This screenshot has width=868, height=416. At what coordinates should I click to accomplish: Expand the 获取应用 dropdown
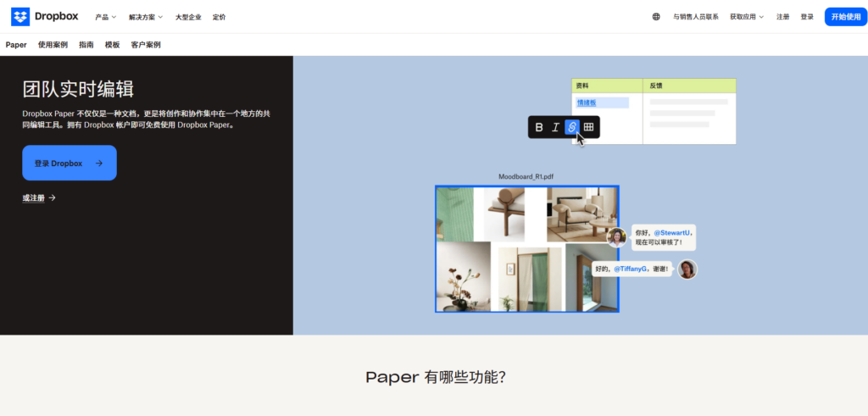tap(746, 17)
